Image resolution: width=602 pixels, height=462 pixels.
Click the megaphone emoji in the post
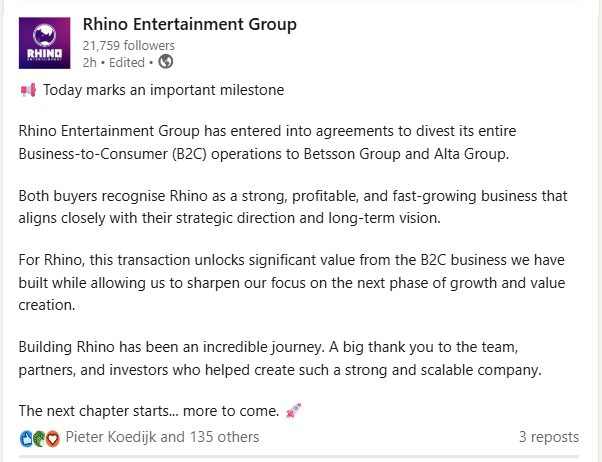click(27, 90)
